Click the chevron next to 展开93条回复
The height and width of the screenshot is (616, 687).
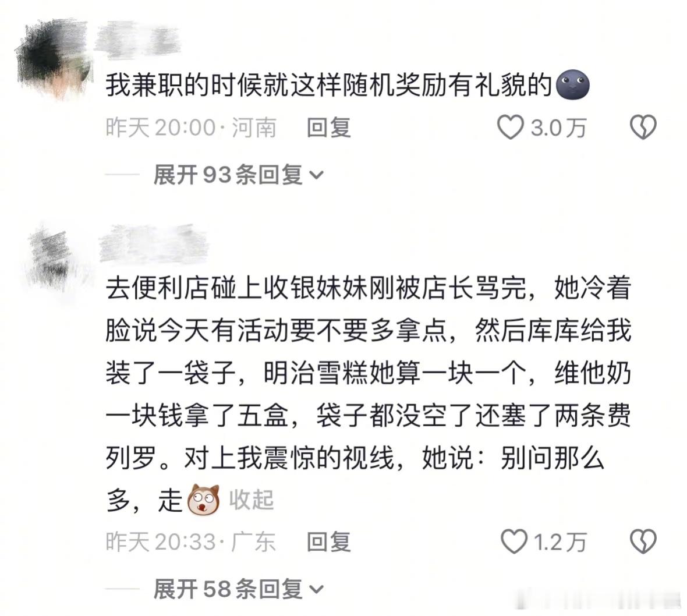pos(316,175)
